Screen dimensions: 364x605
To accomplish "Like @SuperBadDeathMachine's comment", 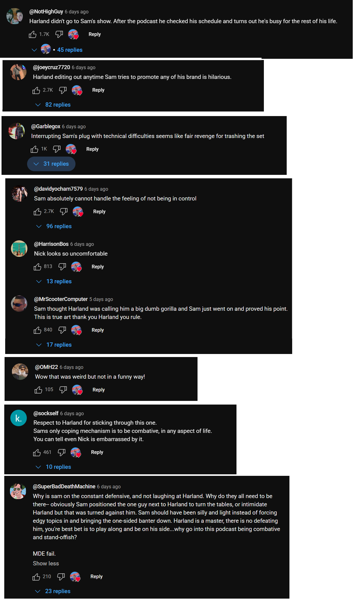I will 36,577.
